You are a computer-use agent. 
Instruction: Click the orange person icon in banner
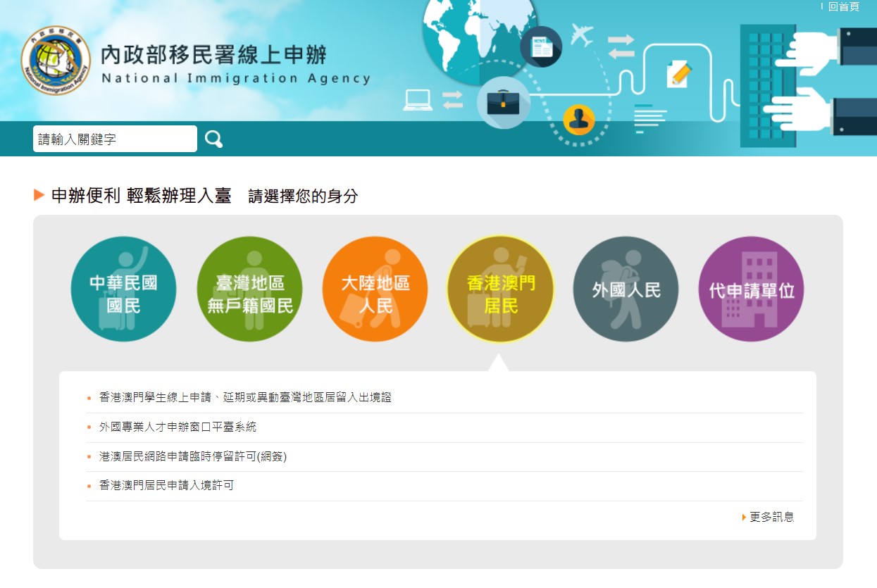click(x=579, y=120)
